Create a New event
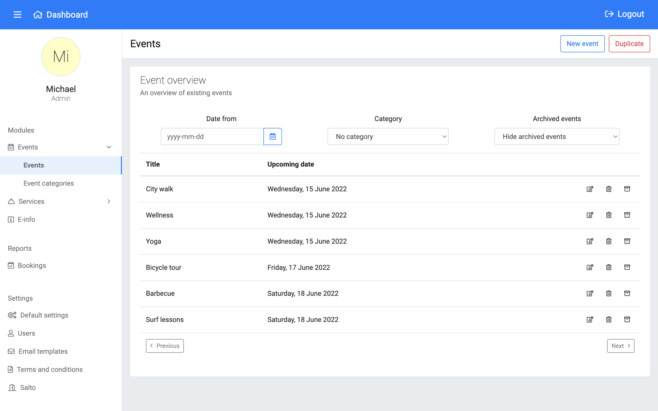Image resolution: width=658 pixels, height=411 pixels. pyautogui.click(x=582, y=44)
